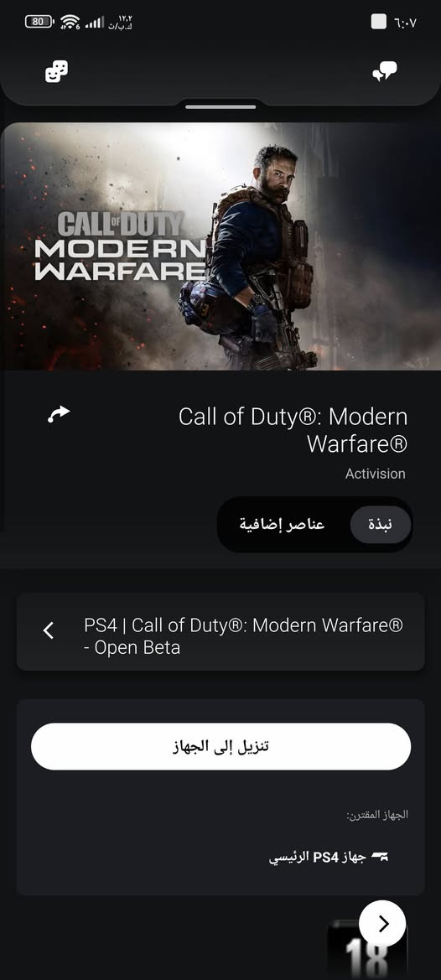This screenshot has height=980, width=441.
Task: Tap the PS4 console icon beside paired device
Action: pos(380,857)
